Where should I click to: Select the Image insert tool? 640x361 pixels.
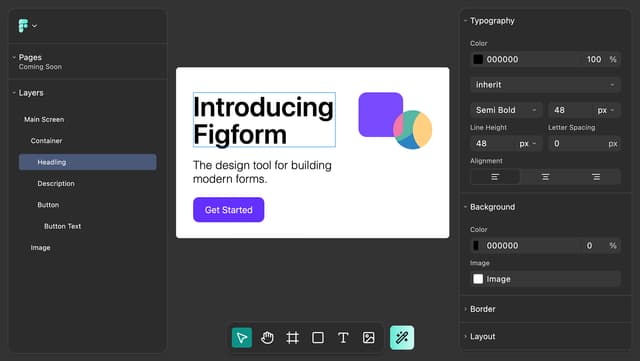(x=369, y=338)
